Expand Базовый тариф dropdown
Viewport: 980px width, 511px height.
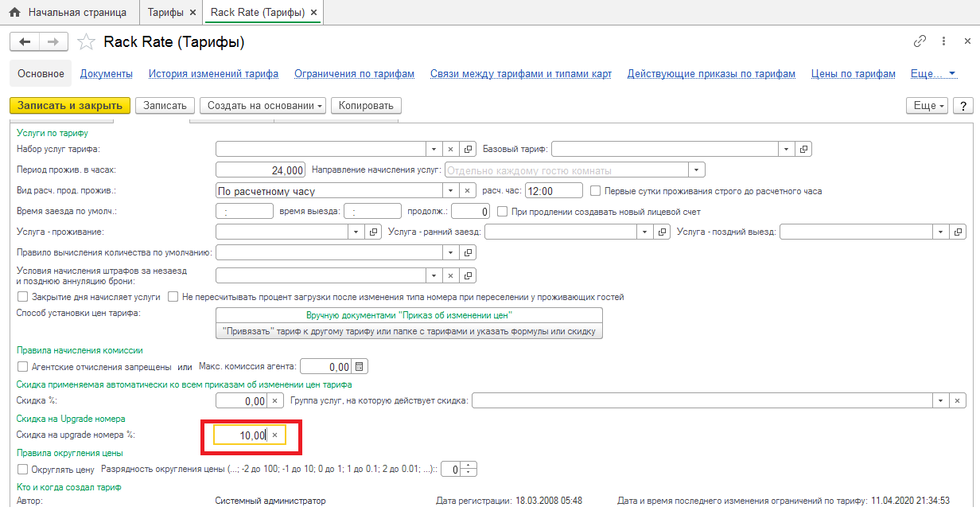[x=786, y=149]
